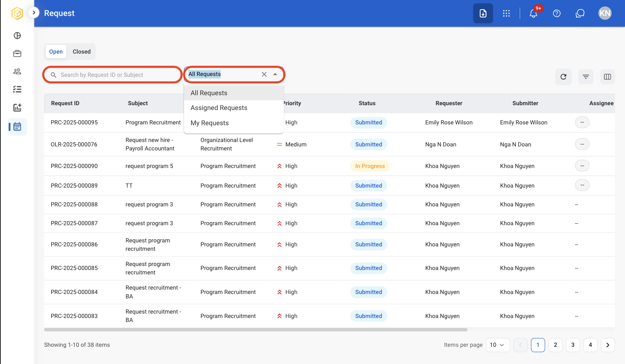
Task: Open the checklist sidebar icon
Action: coord(17,89)
